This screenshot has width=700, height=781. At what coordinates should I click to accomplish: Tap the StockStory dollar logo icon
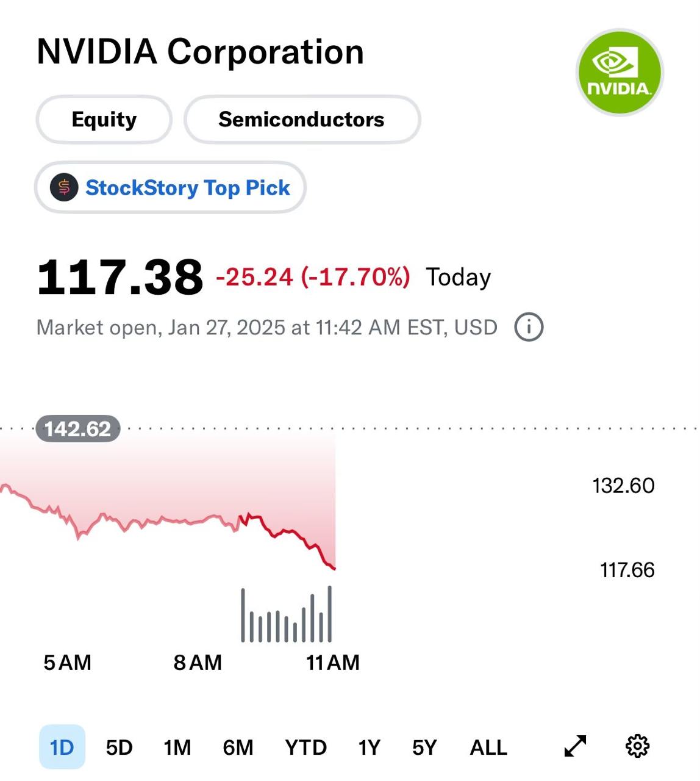(64, 187)
